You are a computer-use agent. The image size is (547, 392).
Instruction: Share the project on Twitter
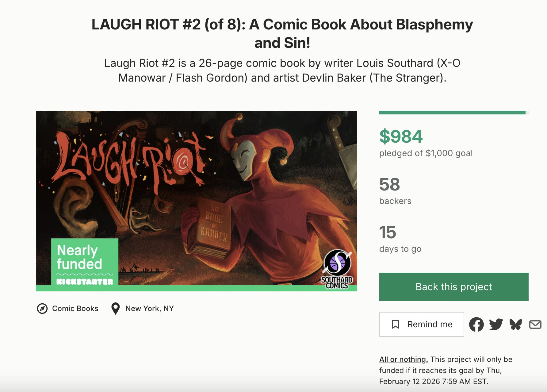point(496,325)
